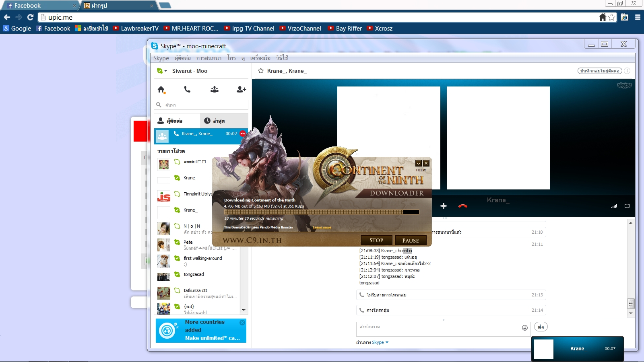Click the chat scrollbar up arrow
The image size is (644, 362).
click(x=631, y=223)
